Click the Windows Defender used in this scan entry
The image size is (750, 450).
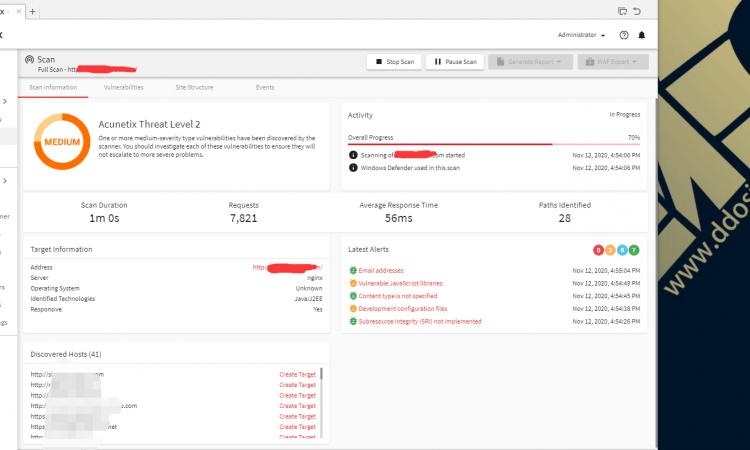pyautogui.click(x=410, y=168)
